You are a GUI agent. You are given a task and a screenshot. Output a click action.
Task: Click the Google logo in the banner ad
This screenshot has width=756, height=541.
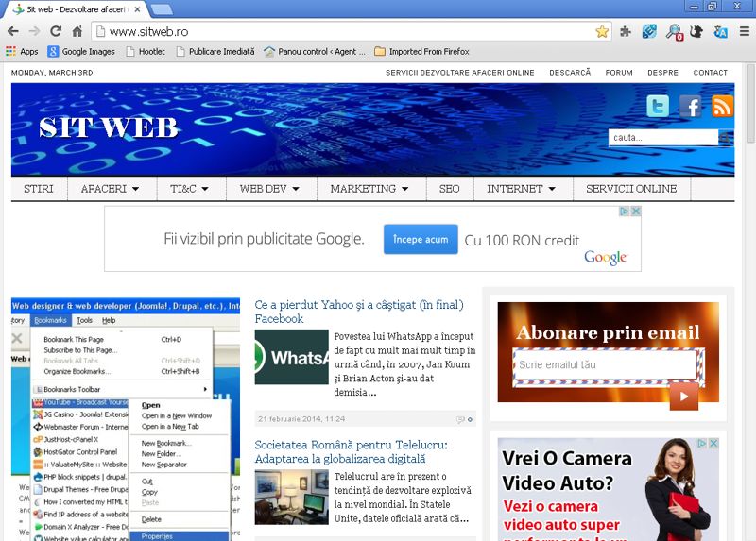tap(605, 257)
